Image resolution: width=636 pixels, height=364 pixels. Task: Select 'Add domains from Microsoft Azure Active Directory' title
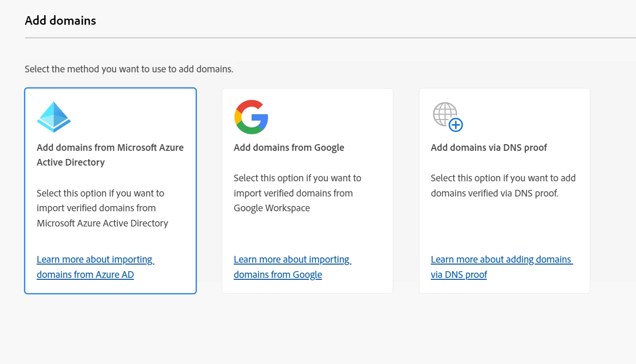(x=110, y=155)
